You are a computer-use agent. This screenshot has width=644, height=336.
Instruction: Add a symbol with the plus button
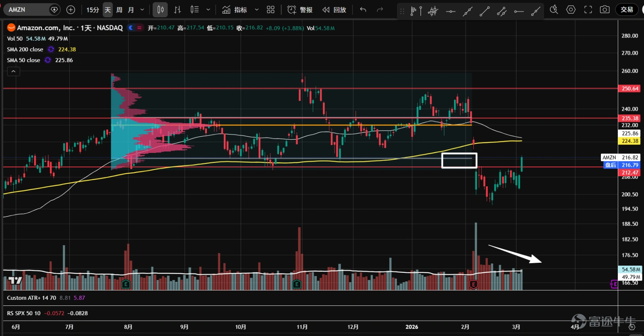(x=70, y=10)
